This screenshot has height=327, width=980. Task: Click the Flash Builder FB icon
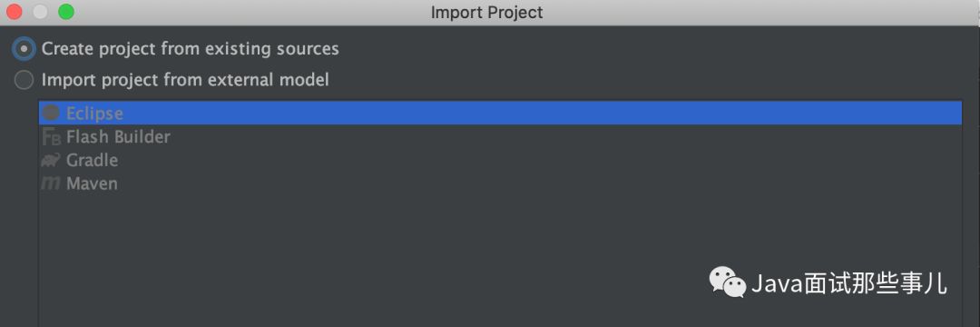(x=51, y=137)
